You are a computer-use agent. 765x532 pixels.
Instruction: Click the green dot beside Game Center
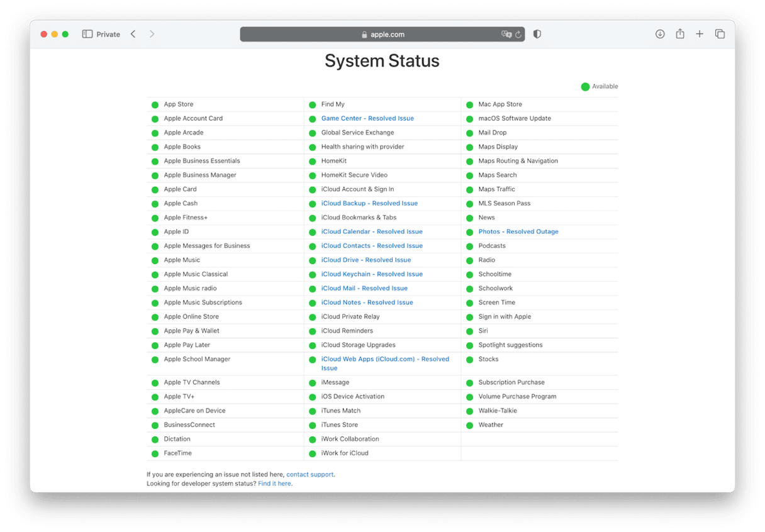coord(312,119)
